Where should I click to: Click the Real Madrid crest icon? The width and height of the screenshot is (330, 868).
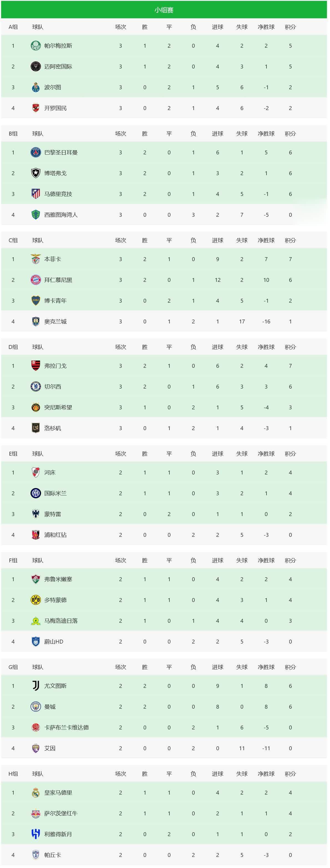click(36, 793)
